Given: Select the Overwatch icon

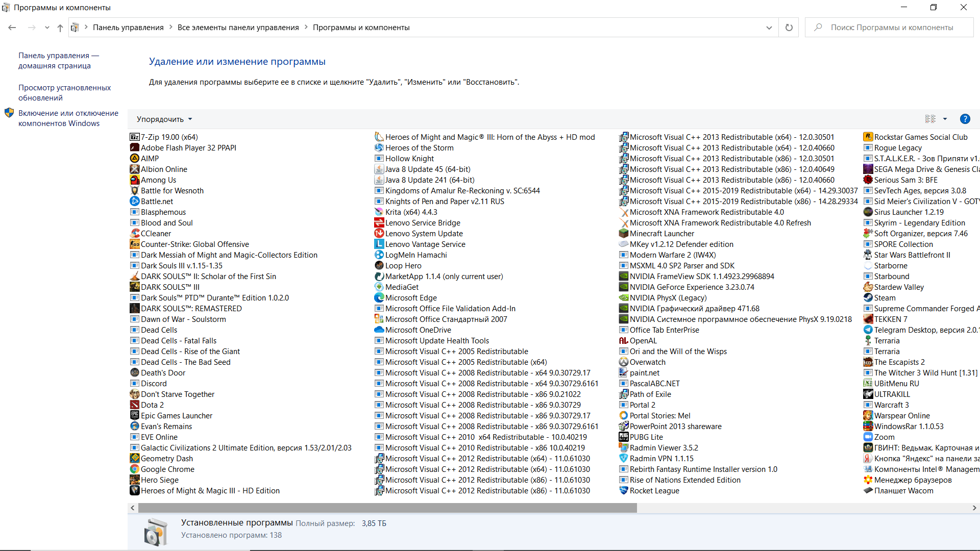Looking at the screenshot, I should [x=624, y=362].
